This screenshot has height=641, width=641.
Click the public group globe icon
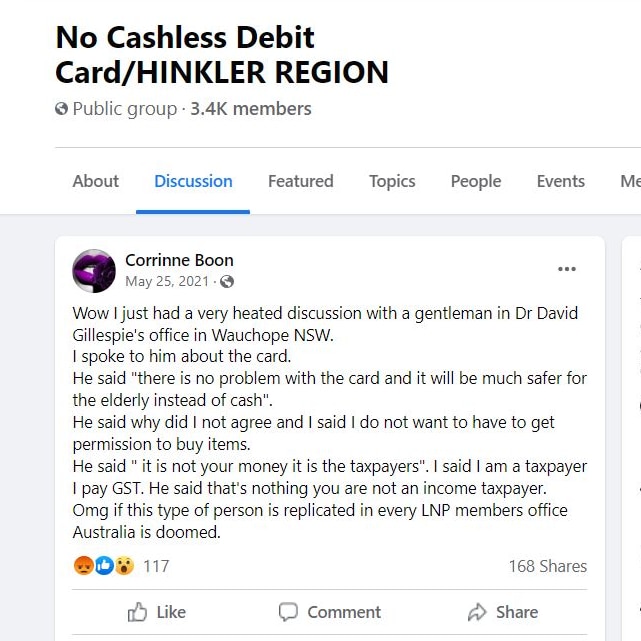click(61, 109)
